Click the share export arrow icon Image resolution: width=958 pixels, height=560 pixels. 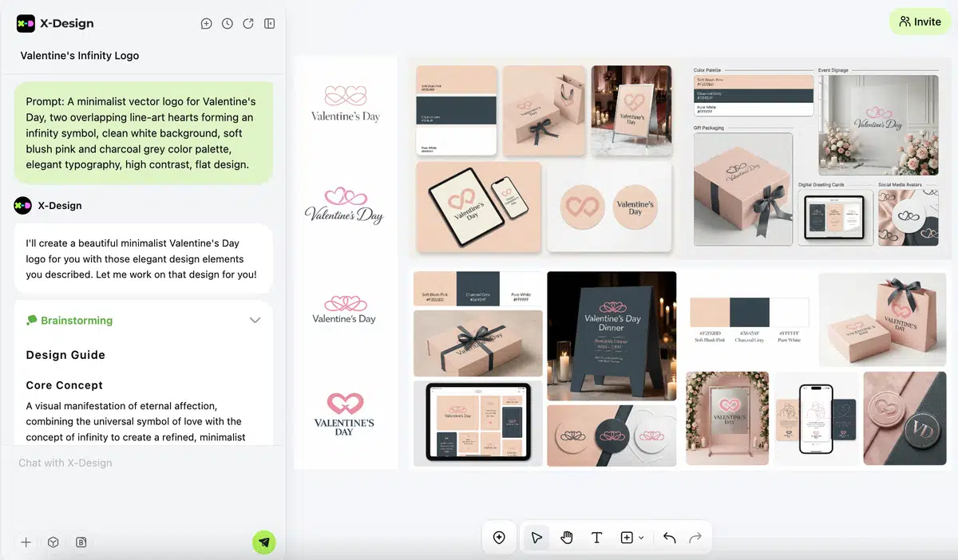coord(248,24)
